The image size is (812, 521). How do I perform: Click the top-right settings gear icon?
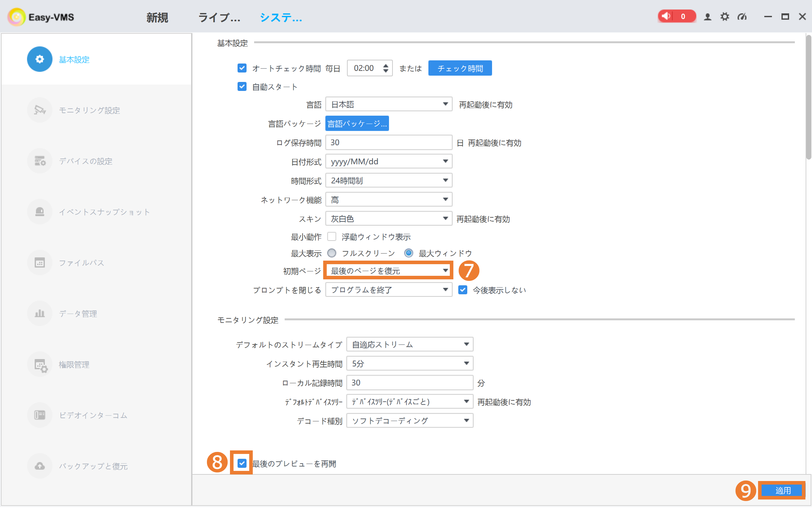point(725,17)
